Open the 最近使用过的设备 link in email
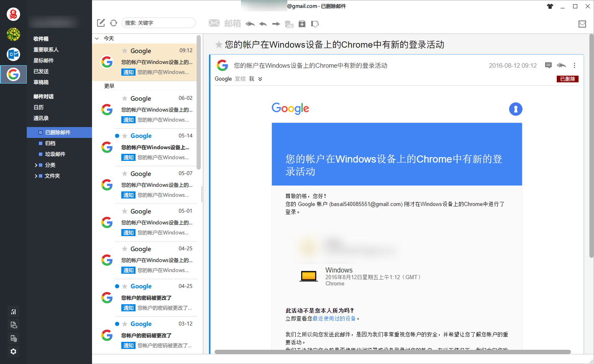The width and height of the screenshot is (594, 364). click(x=334, y=318)
